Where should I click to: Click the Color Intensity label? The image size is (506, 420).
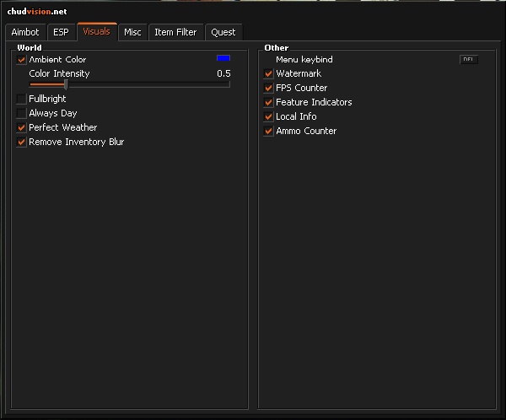[x=59, y=73]
